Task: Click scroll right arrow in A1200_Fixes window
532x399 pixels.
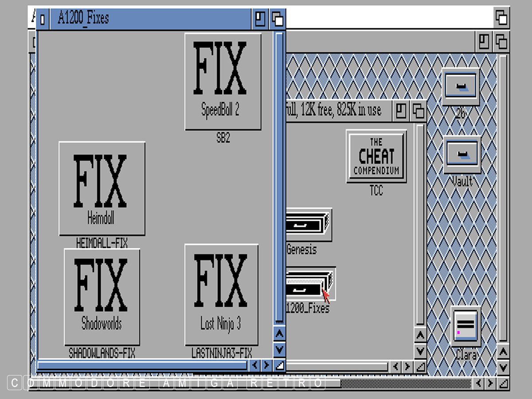Action: pyautogui.click(x=266, y=365)
